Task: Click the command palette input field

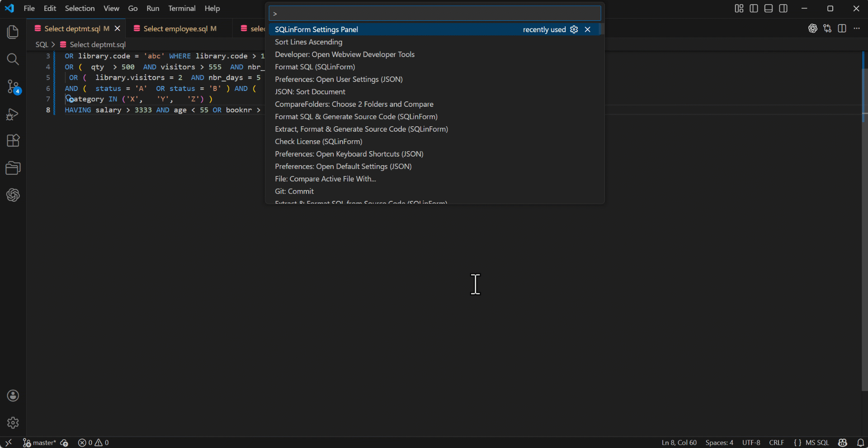Action: coord(435,14)
